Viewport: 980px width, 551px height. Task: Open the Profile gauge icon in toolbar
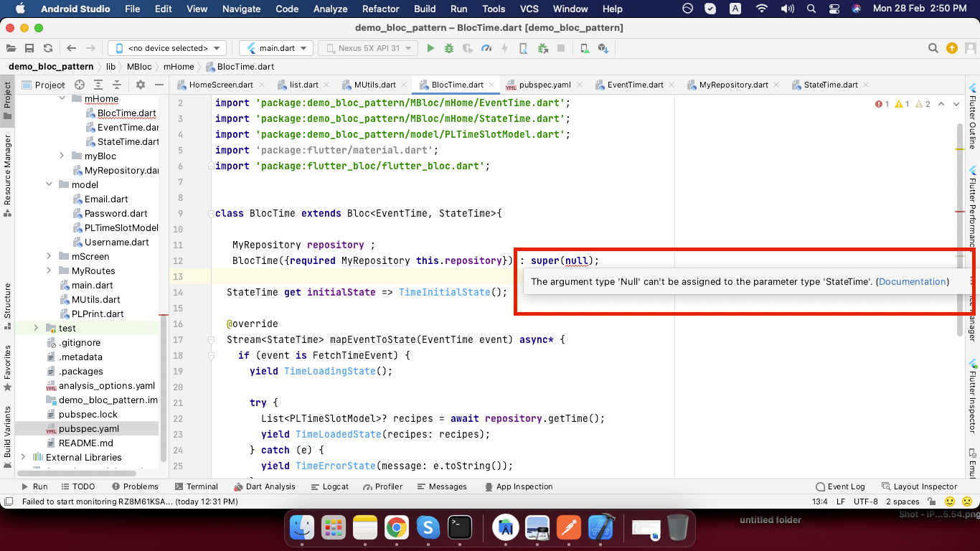tap(486, 48)
